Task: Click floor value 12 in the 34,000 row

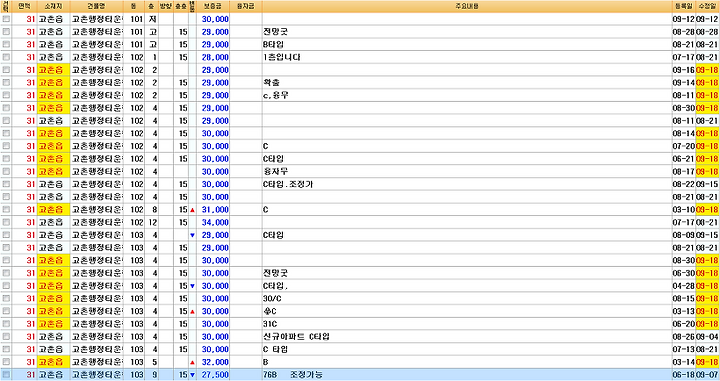Action: 153,222
